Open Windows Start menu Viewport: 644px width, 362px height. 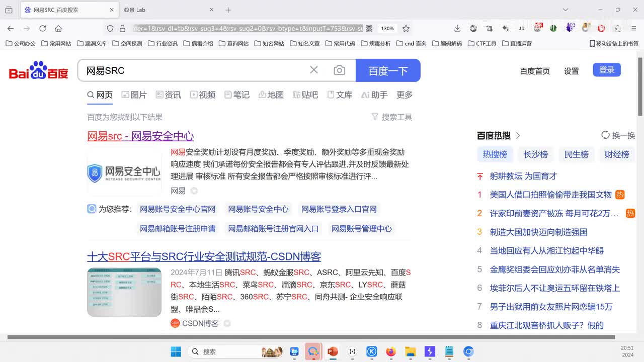[176, 351]
